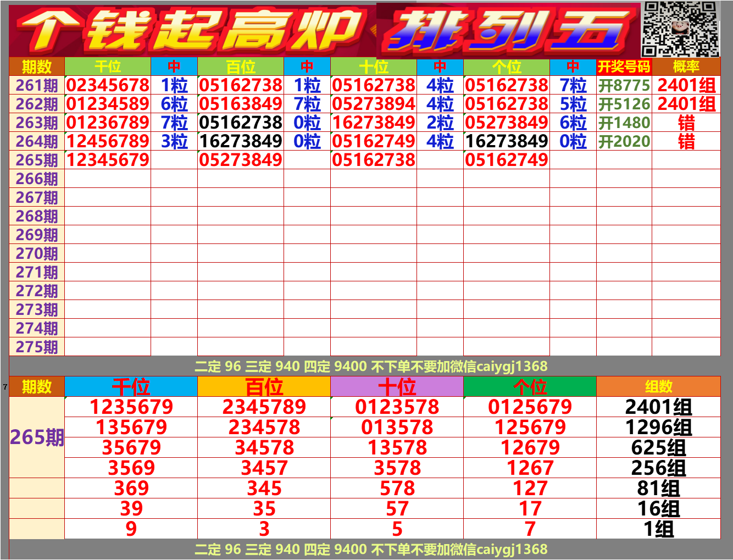
Task: Select the 275期 row label
Action: pos(36,346)
